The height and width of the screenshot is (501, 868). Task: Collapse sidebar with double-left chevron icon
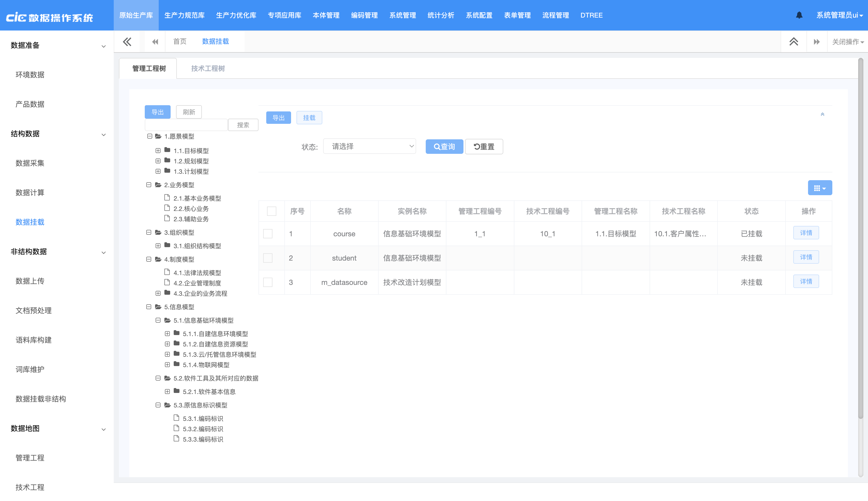pos(127,42)
